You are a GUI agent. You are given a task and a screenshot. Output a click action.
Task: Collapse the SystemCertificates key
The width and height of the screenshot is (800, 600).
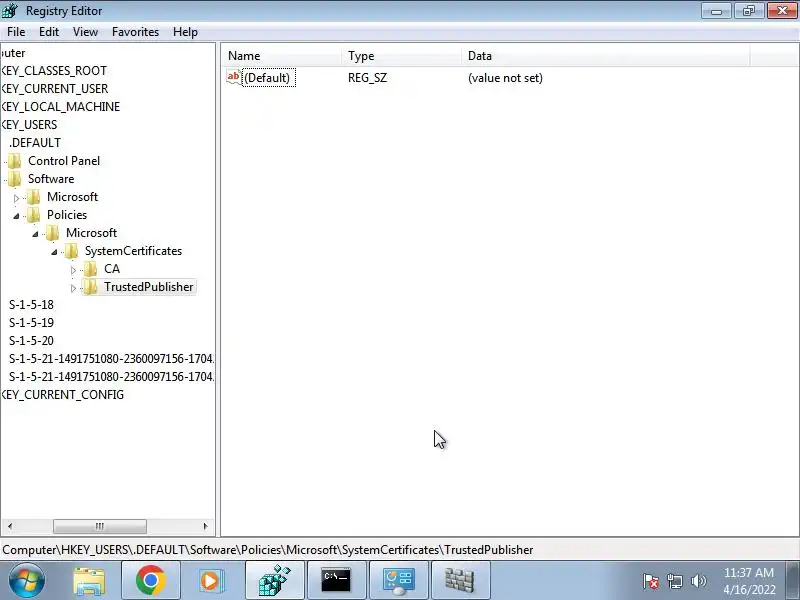coord(54,252)
